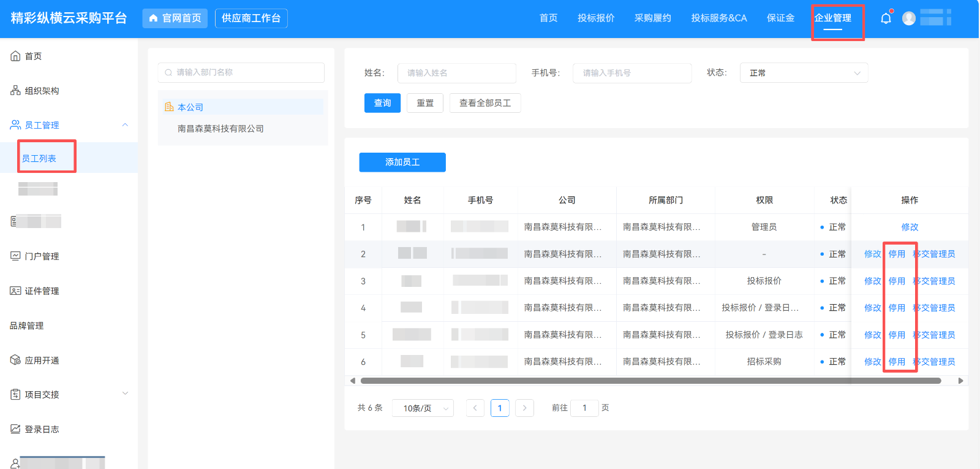
Task: Open 登录日志 in the sidebar
Action: [x=42, y=429]
